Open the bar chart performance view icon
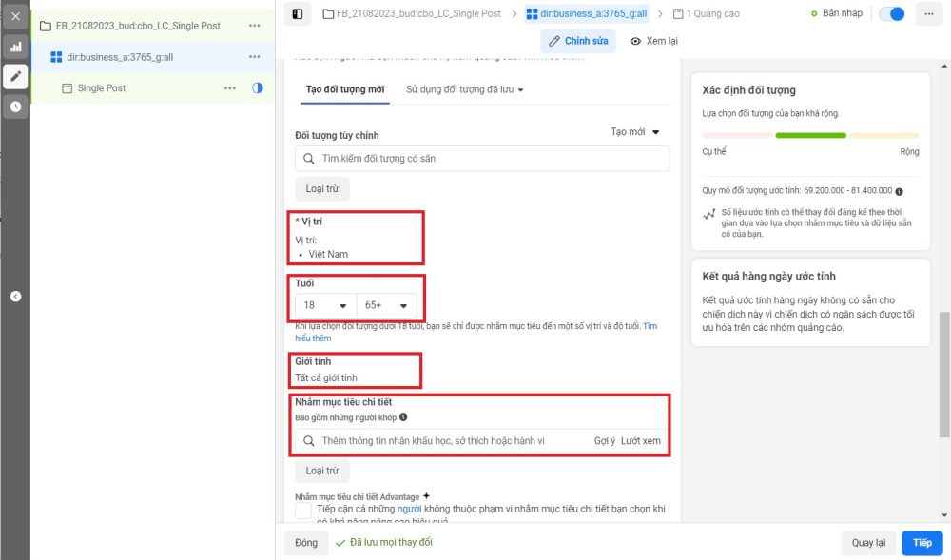The height and width of the screenshot is (560, 951). click(15, 47)
